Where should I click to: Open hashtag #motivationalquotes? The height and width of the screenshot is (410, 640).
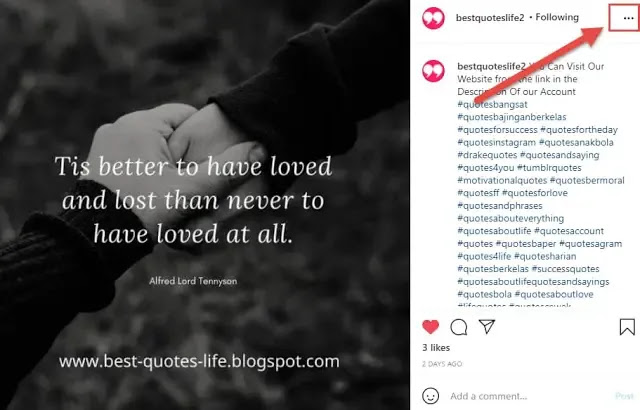pyautogui.click(x=502, y=180)
